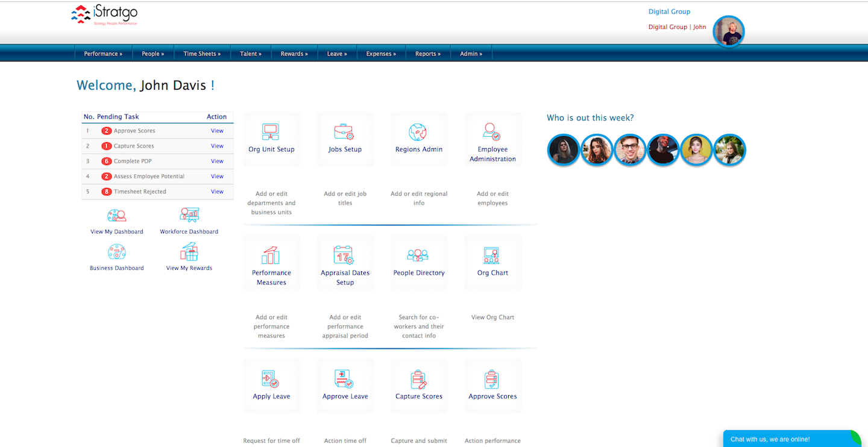Open the Regions Admin globe icon

click(x=418, y=131)
